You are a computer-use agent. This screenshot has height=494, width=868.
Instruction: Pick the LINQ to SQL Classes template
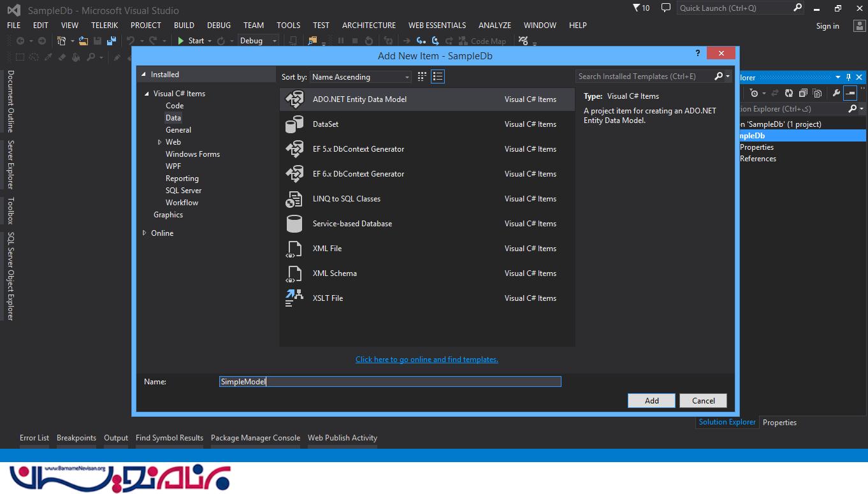pyautogui.click(x=346, y=199)
